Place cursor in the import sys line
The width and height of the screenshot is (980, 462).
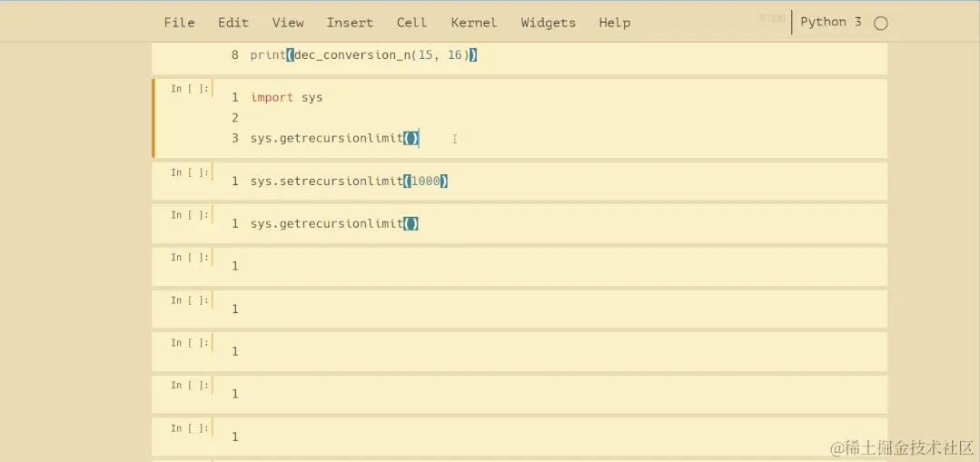287,97
